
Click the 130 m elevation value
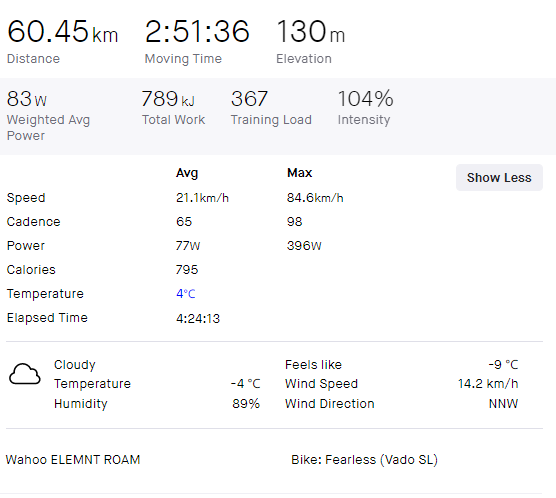pos(310,32)
